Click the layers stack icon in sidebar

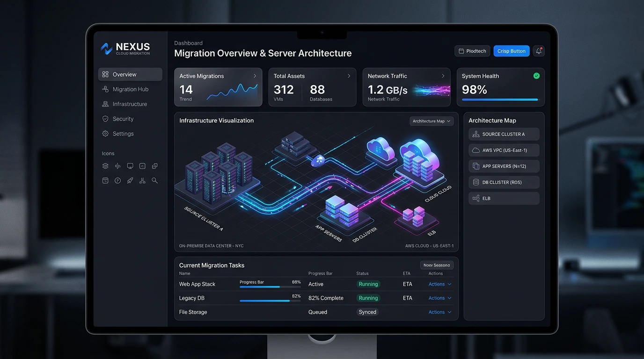click(105, 166)
